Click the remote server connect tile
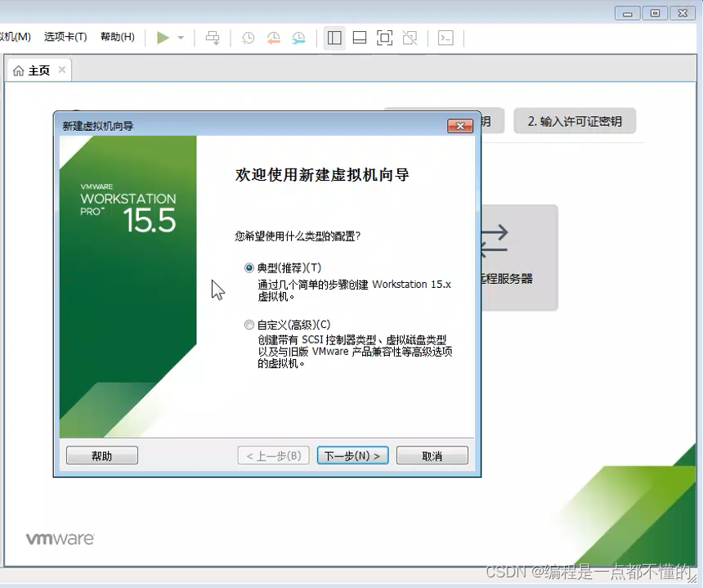The image size is (703, 588). click(x=519, y=258)
